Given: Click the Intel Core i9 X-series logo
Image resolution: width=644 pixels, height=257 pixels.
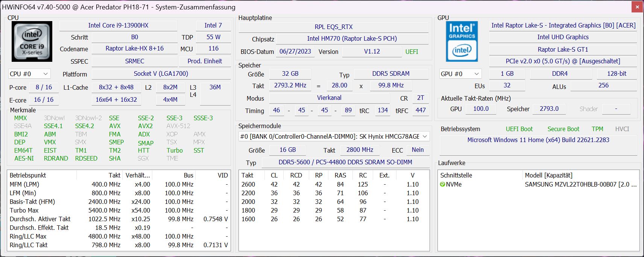Looking at the screenshot, I should (32, 41).
